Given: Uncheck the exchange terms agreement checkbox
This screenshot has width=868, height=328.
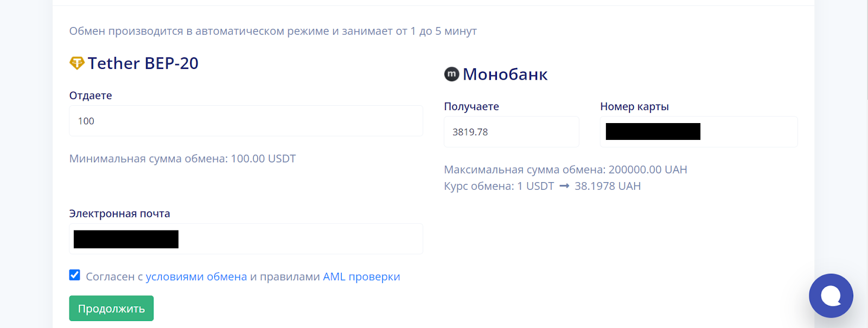Looking at the screenshot, I should (x=75, y=275).
